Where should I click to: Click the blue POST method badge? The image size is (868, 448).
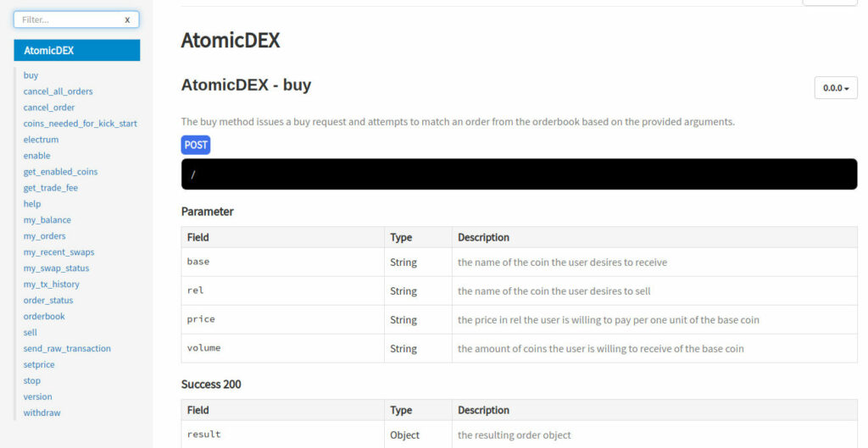tap(196, 145)
